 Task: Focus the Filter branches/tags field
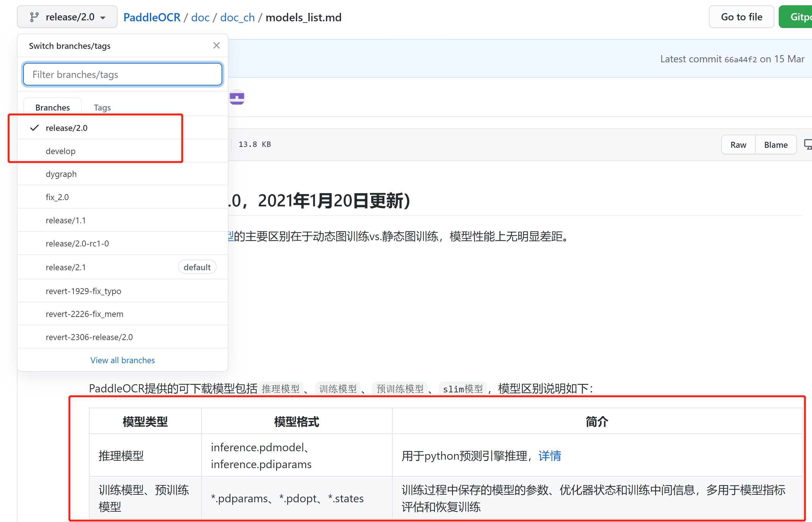[123, 74]
